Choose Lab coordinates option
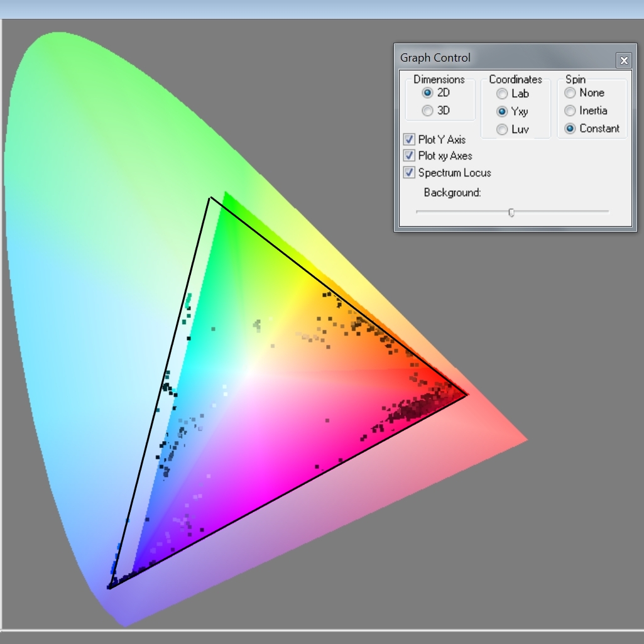This screenshot has width=644, height=644. pos(502,94)
